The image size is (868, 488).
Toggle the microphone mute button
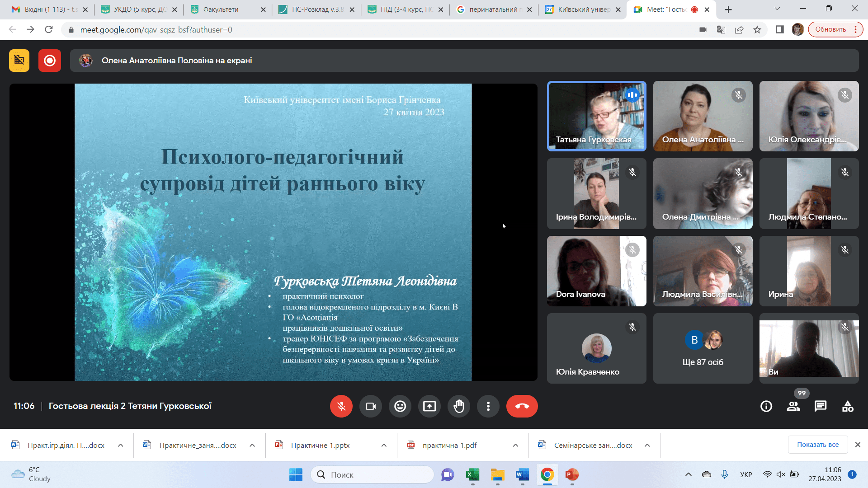coord(341,406)
